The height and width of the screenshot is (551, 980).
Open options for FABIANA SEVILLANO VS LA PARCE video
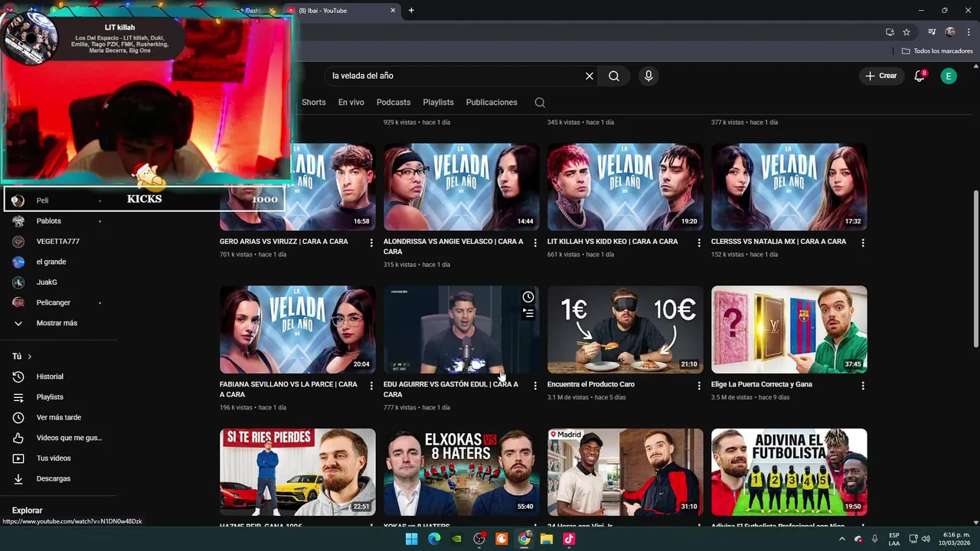click(371, 386)
